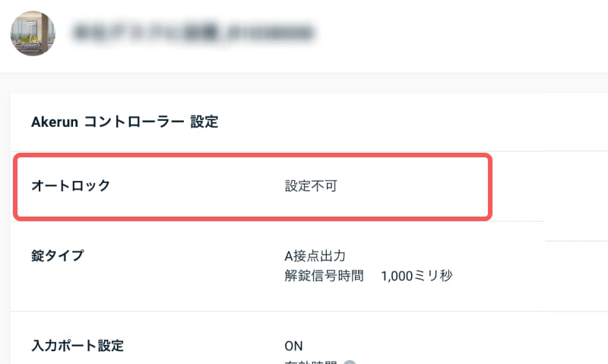Select the オートロック row label
Viewport: 608px width, 364px height.
(71, 185)
